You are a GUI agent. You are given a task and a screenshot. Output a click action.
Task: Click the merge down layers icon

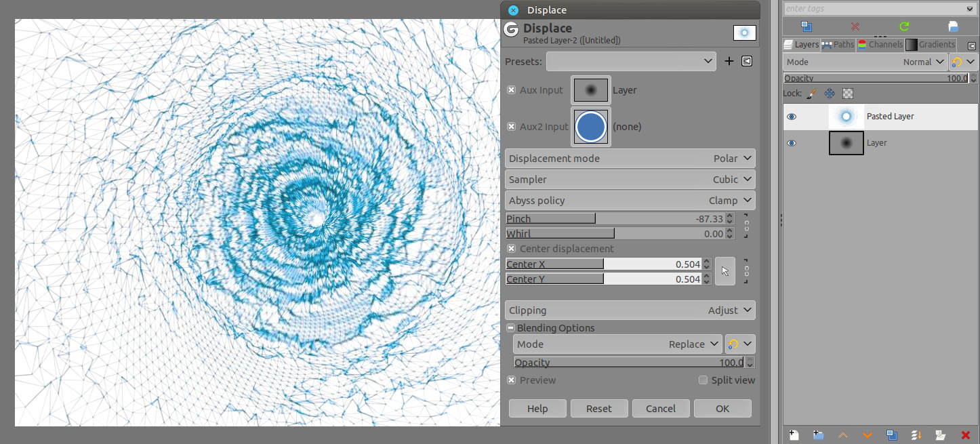916,435
